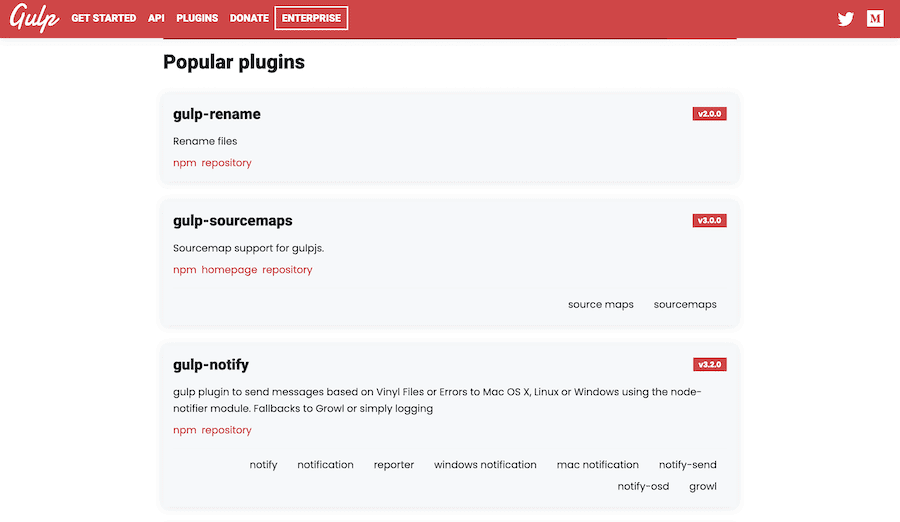
Task: Select the 'windows notification' keyword tag
Action: [x=485, y=465]
